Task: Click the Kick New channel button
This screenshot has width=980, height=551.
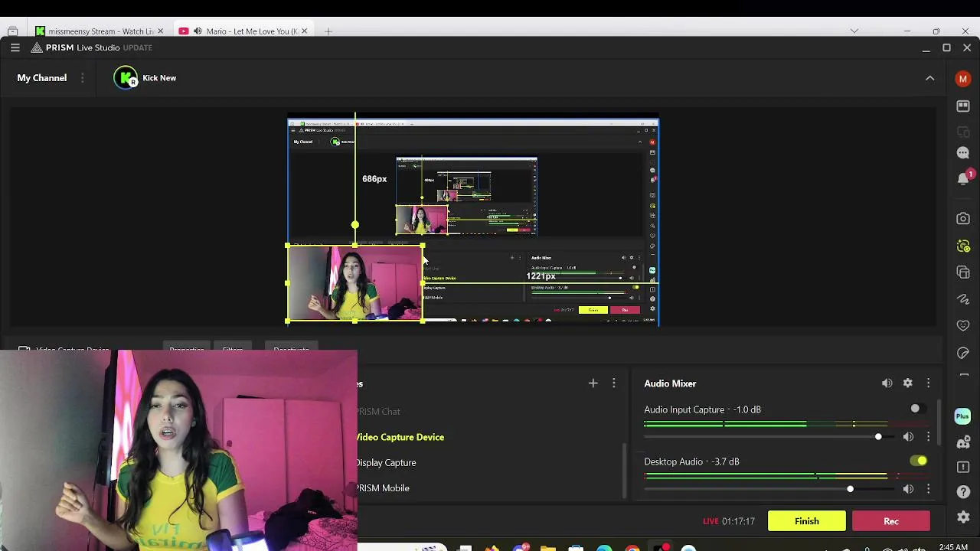Action: coord(145,78)
